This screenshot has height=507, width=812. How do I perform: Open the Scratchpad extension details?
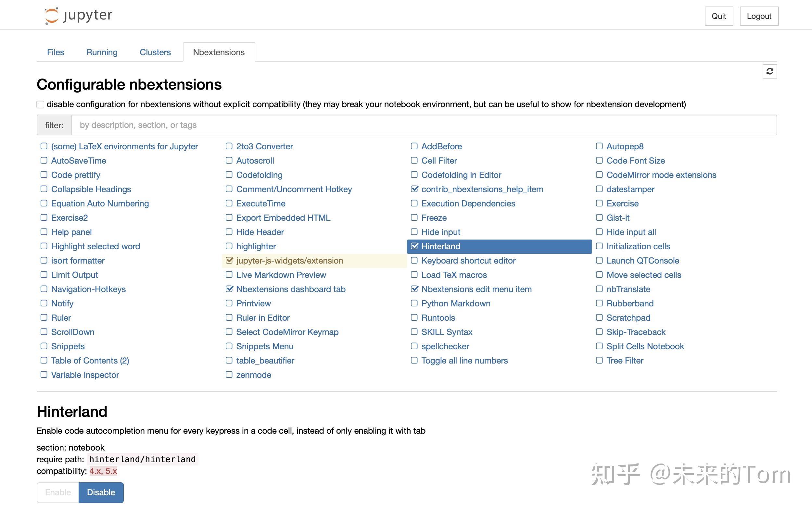(628, 317)
